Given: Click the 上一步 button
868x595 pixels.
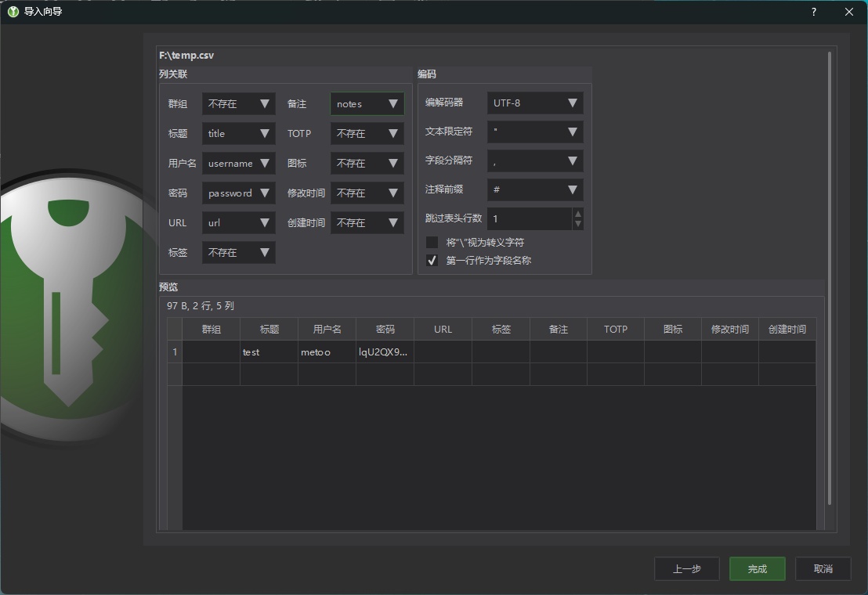Looking at the screenshot, I should 686,569.
